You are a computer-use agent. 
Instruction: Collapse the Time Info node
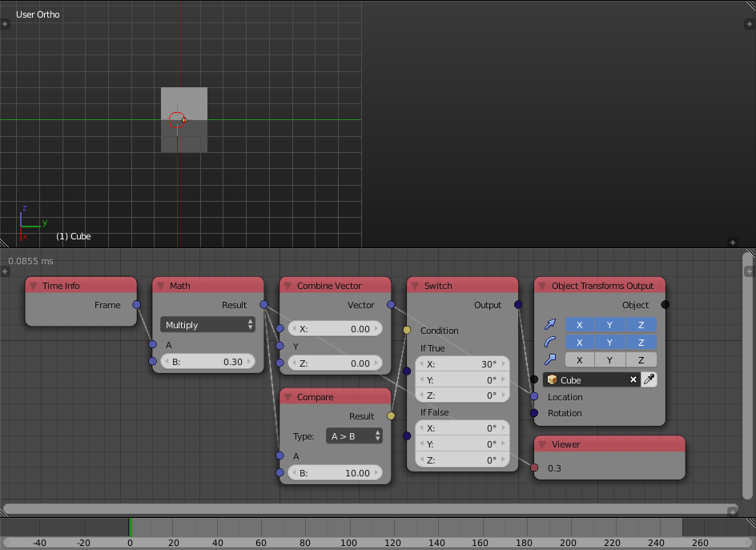(34, 286)
